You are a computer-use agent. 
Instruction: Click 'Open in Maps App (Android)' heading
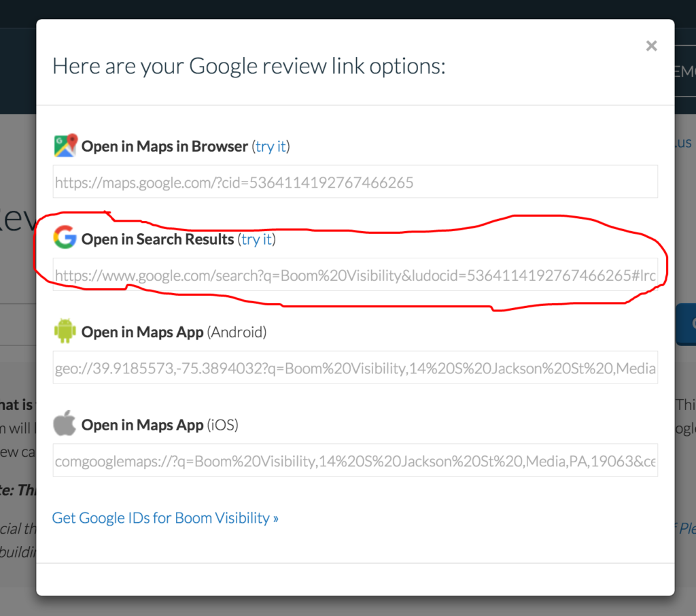coord(174,332)
